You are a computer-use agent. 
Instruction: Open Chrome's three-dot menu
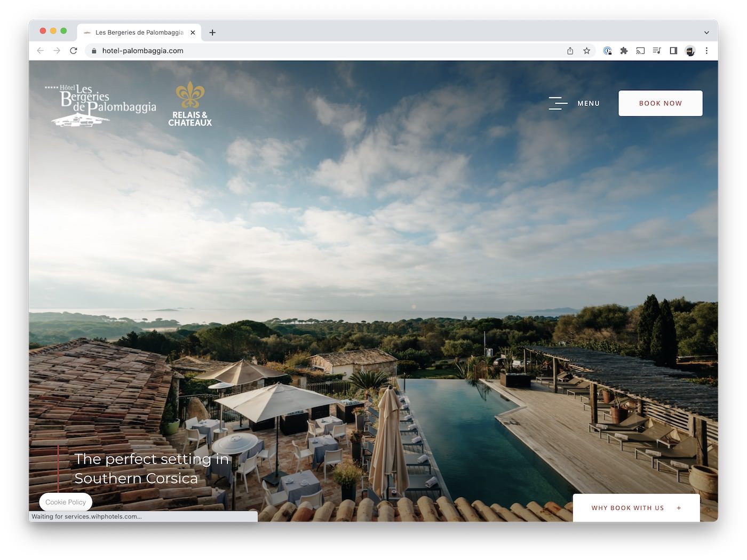point(706,51)
